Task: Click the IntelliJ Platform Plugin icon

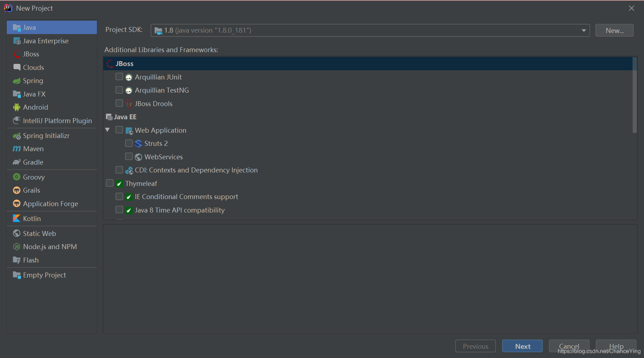Action: tap(17, 121)
